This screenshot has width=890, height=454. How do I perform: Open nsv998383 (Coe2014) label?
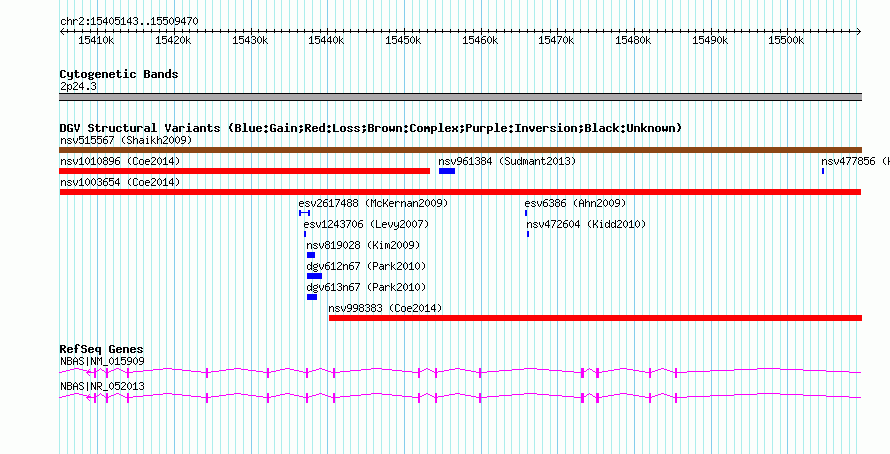385,308
